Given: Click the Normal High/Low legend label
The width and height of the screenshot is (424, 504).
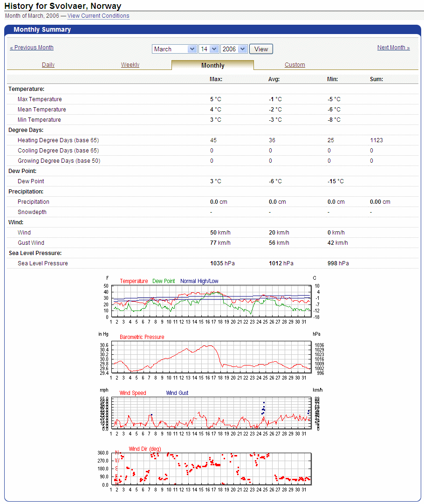Looking at the screenshot, I should [x=199, y=281].
